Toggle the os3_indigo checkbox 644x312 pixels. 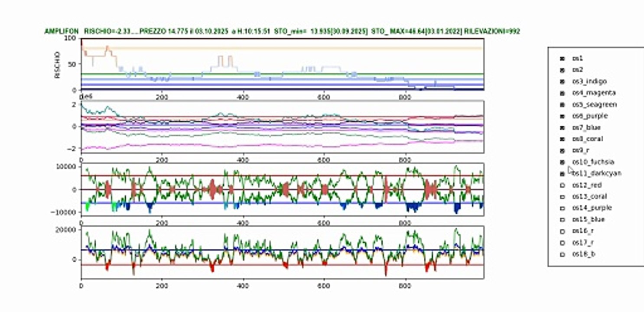tap(562, 81)
